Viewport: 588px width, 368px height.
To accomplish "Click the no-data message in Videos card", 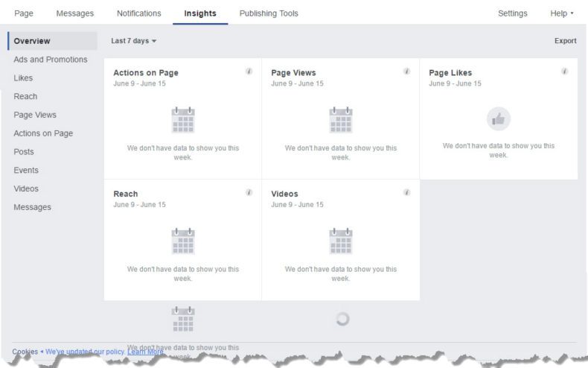I will tap(341, 273).
